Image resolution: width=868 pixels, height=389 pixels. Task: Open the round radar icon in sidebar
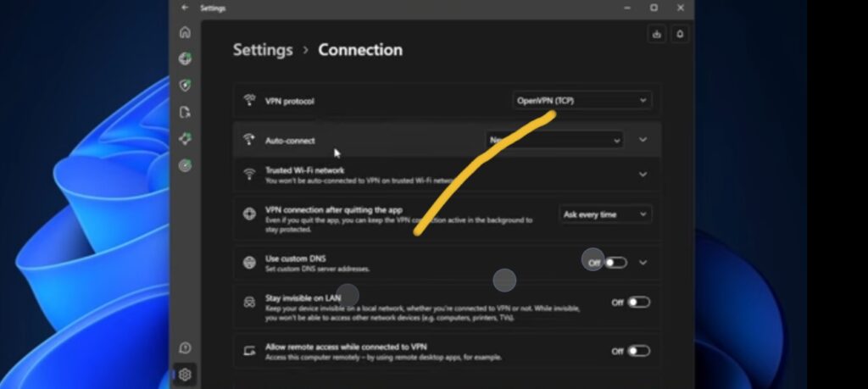pyautogui.click(x=185, y=165)
